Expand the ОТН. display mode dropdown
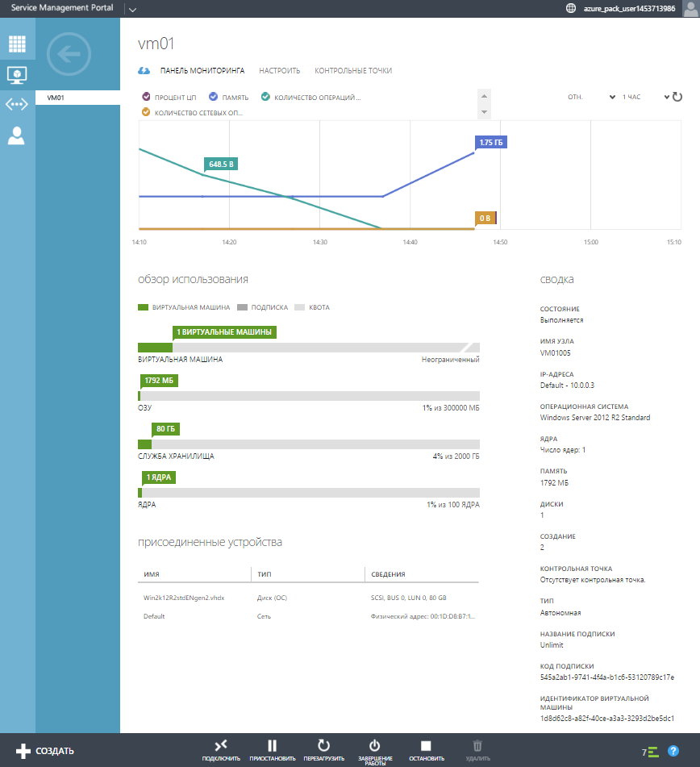The height and width of the screenshot is (767, 700). click(x=591, y=97)
